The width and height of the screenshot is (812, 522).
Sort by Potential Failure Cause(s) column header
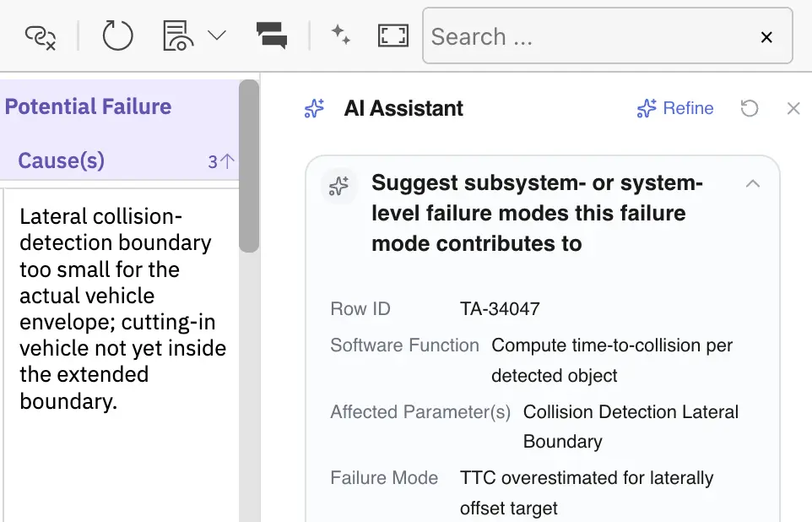pyautogui.click(x=120, y=129)
